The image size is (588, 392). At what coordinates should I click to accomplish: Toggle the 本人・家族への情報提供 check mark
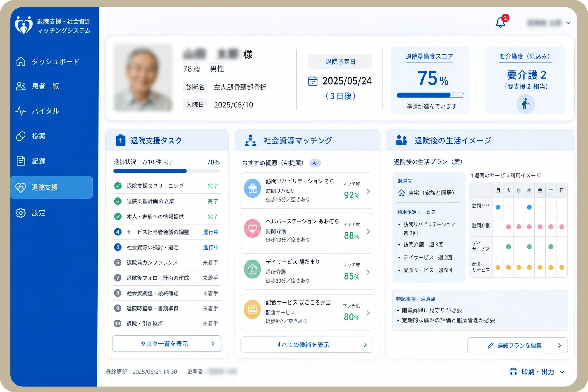[x=118, y=216]
